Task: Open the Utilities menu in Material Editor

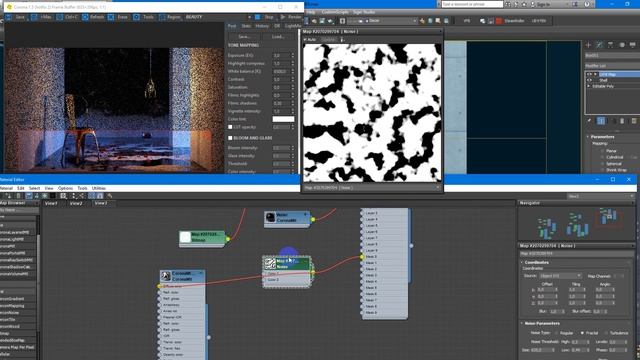Action: (99, 188)
